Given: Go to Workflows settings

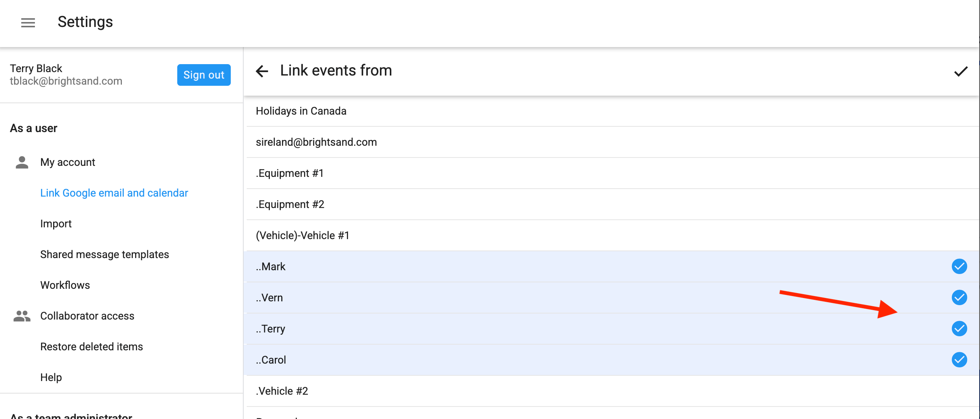Looking at the screenshot, I should tap(65, 285).
